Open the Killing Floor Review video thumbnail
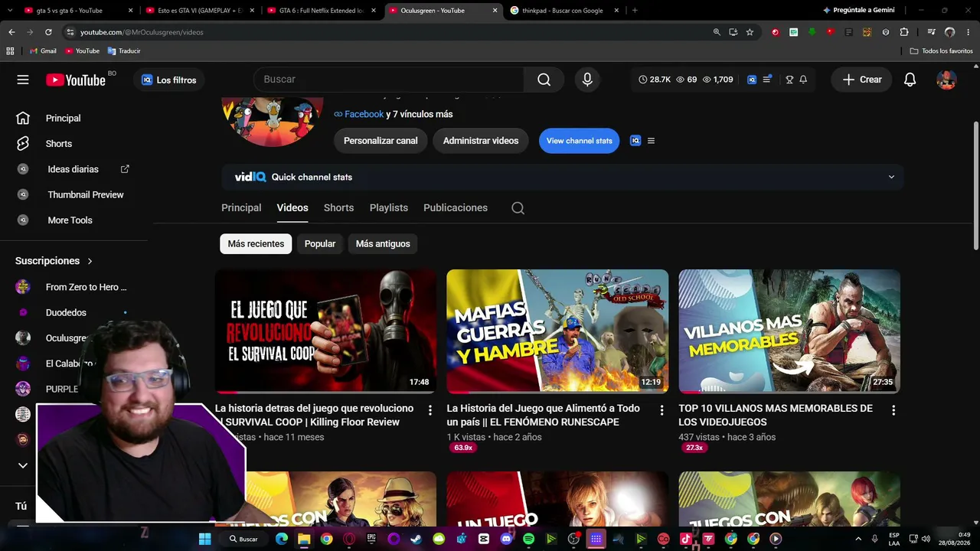This screenshot has width=980, height=551. [x=325, y=331]
